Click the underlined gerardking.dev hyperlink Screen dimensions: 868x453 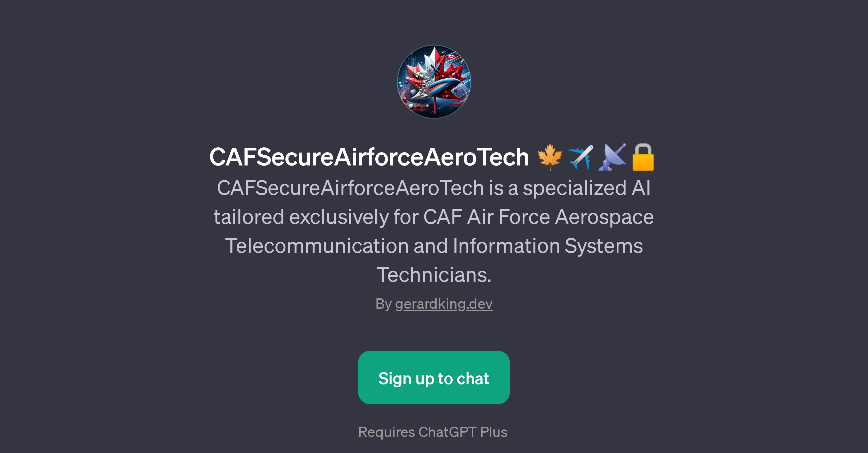(444, 304)
